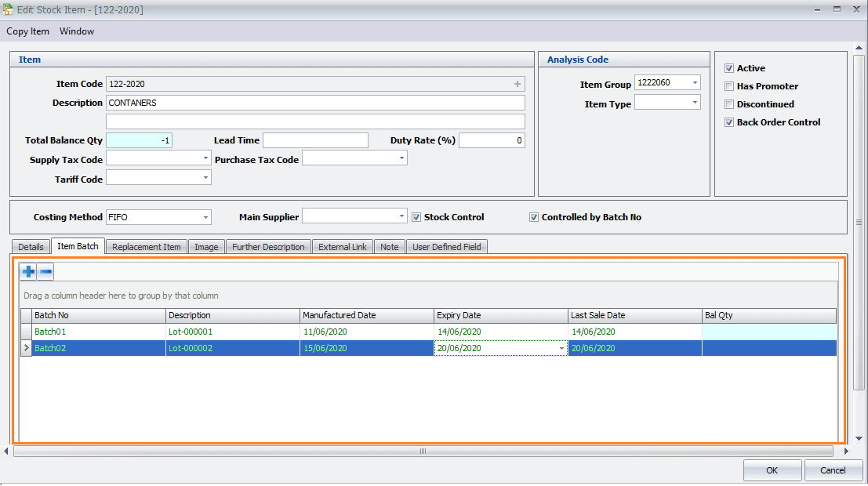868x486 pixels.
Task: Toggle the Active checkbox
Action: coord(729,69)
